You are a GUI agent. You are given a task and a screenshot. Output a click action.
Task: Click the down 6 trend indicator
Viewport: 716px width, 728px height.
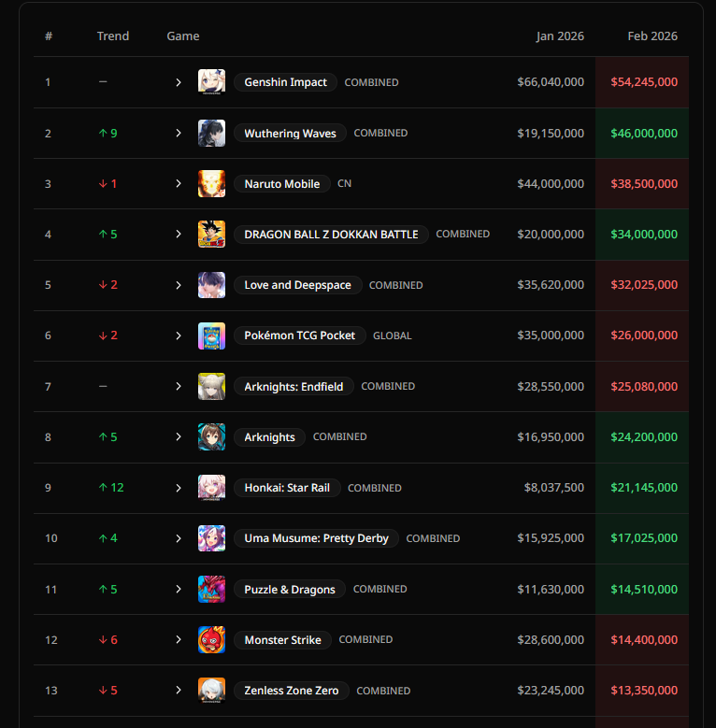tap(107, 640)
